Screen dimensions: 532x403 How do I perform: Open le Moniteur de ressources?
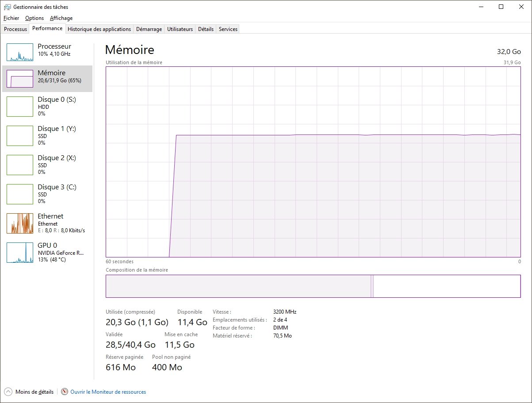pos(107,391)
